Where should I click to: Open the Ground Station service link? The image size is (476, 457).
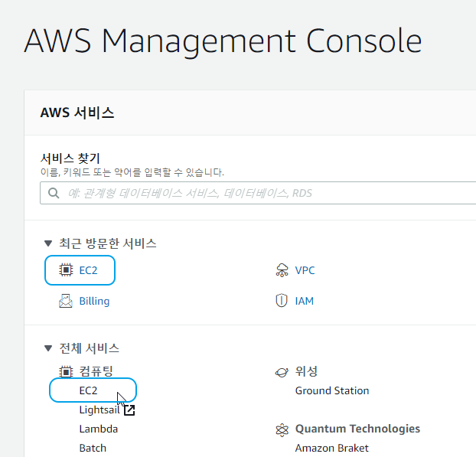[x=332, y=390]
